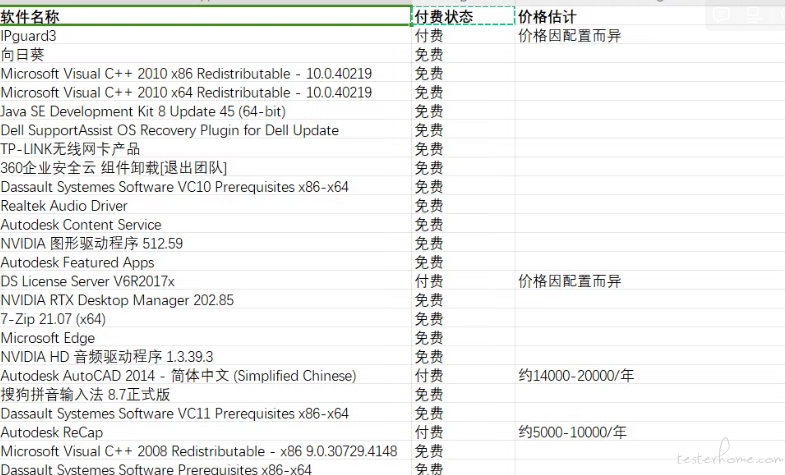Viewport: 785px width, 475px height.
Task: Select the Autodesk Content Service cell
Action: point(205,224)
